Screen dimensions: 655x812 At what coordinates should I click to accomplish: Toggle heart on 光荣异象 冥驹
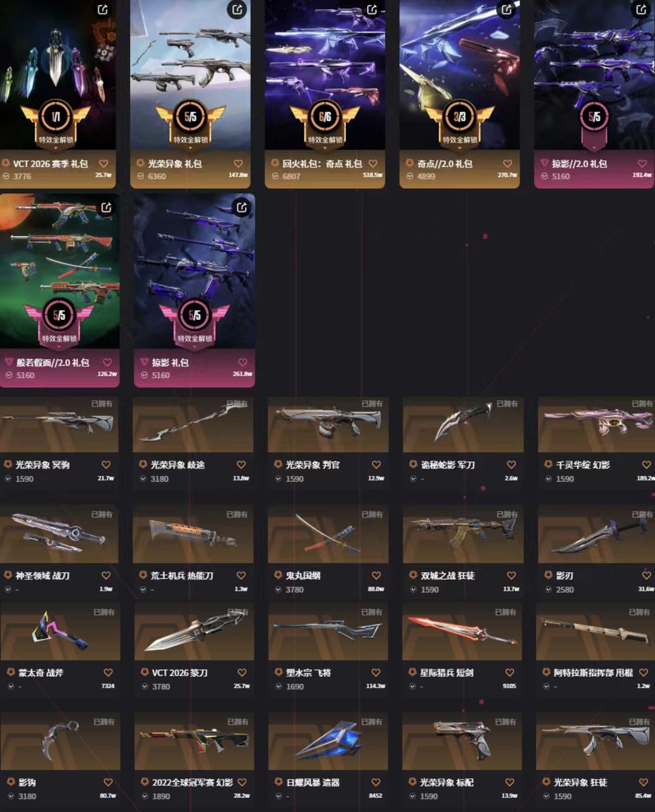point(106,465)
